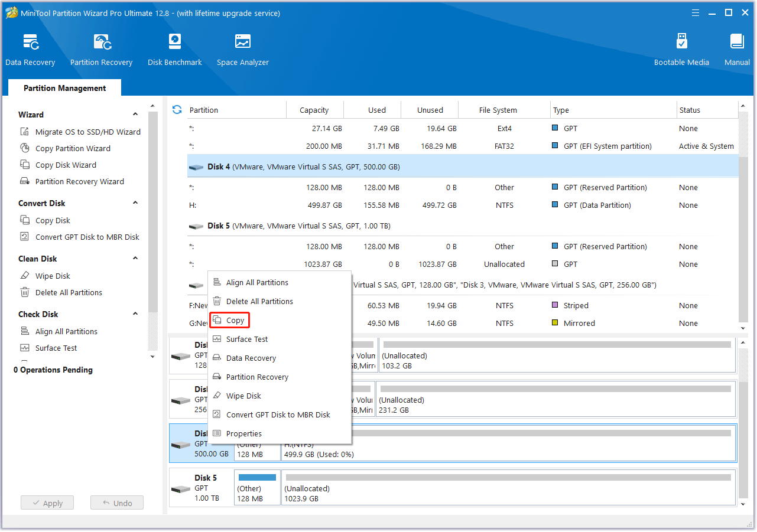Choose Properties from context menu
The image size is (757, 532).
pyautogui.click(x=280, y=433)
